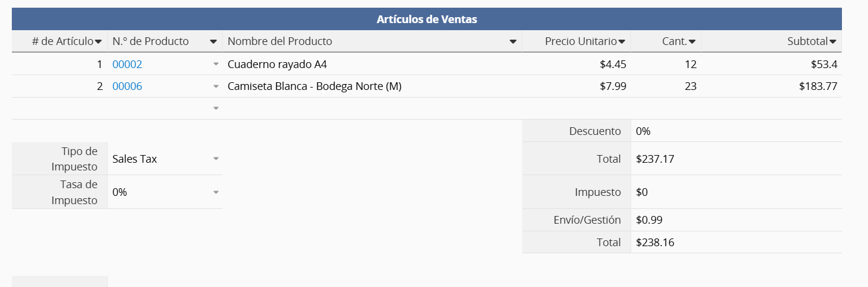The width and height of the screenshot is (868, 287).
Task: Click the Artículos de Ventas header bar
Action: coord(426,19)
